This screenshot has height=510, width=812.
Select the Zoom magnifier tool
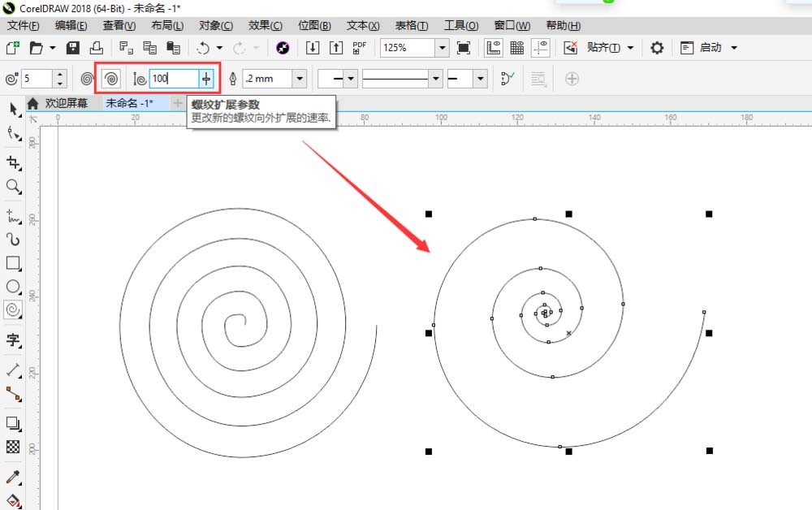click(x=13, y=187)
